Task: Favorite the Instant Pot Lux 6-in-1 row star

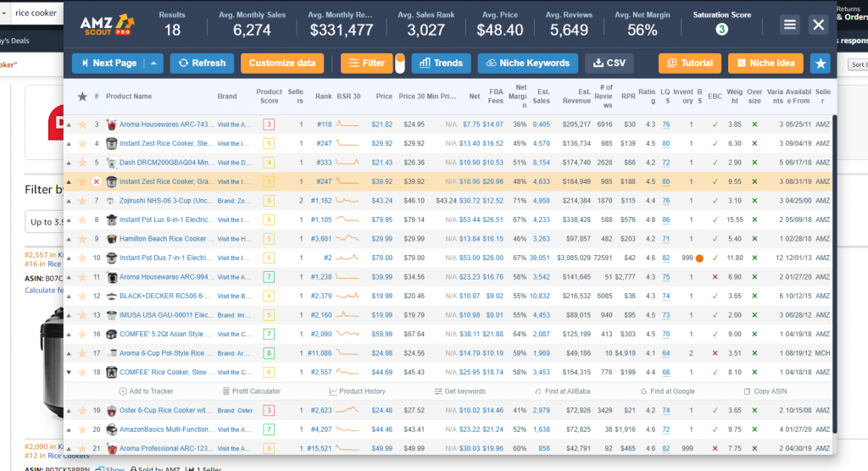Action: [x=82, y=219]
